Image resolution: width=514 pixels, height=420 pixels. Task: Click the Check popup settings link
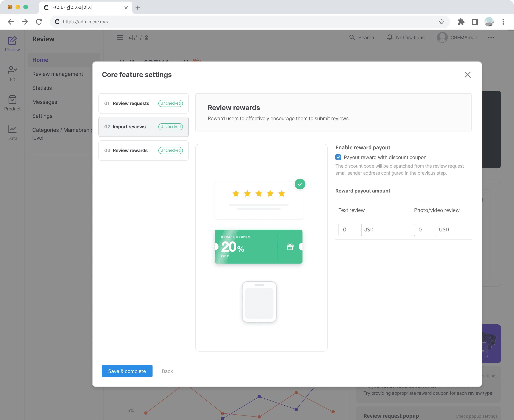pyautogui.click(x=476, y=416)
